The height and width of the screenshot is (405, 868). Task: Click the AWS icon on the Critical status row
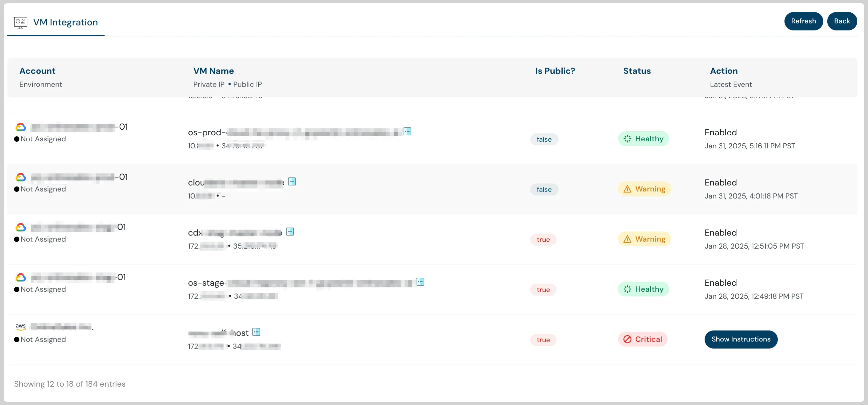(20, 326)
